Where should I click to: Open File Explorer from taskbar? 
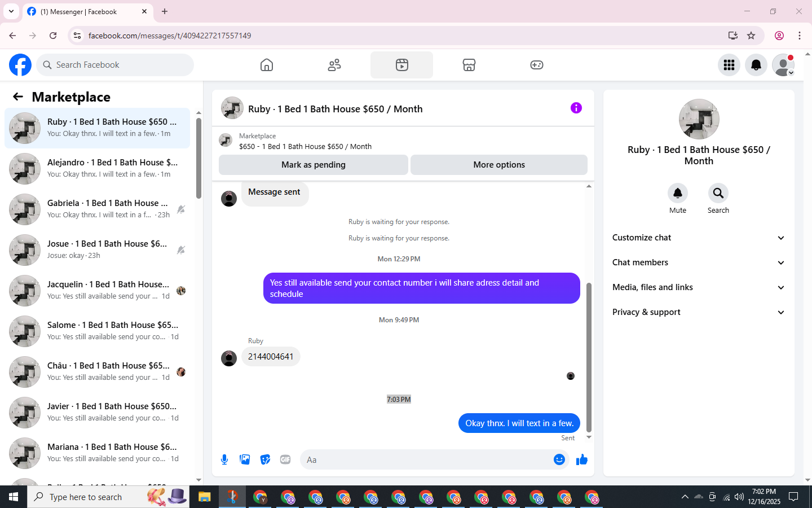pyautogui.click(x=204, y=497)
